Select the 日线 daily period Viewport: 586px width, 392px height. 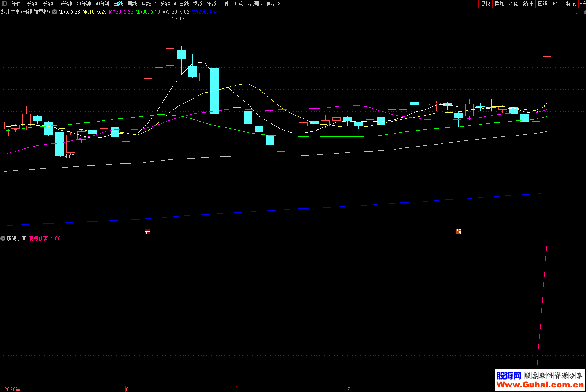click(x=118, y=4)
